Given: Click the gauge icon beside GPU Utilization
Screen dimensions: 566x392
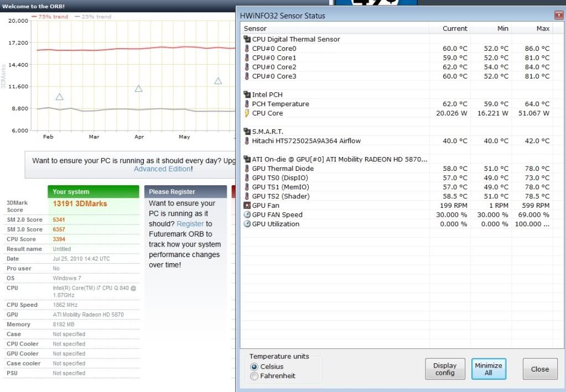Looking at the screenshot, I should coord(247,223).
